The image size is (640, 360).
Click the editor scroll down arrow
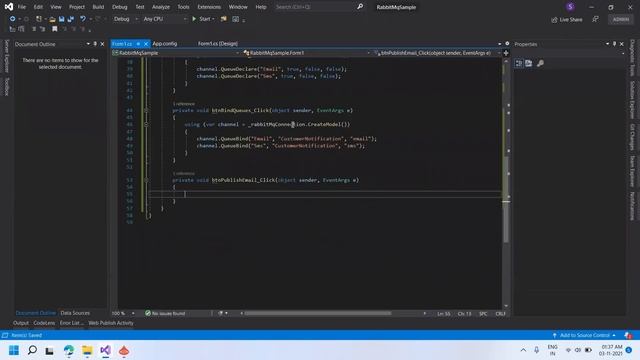point(506,306)
